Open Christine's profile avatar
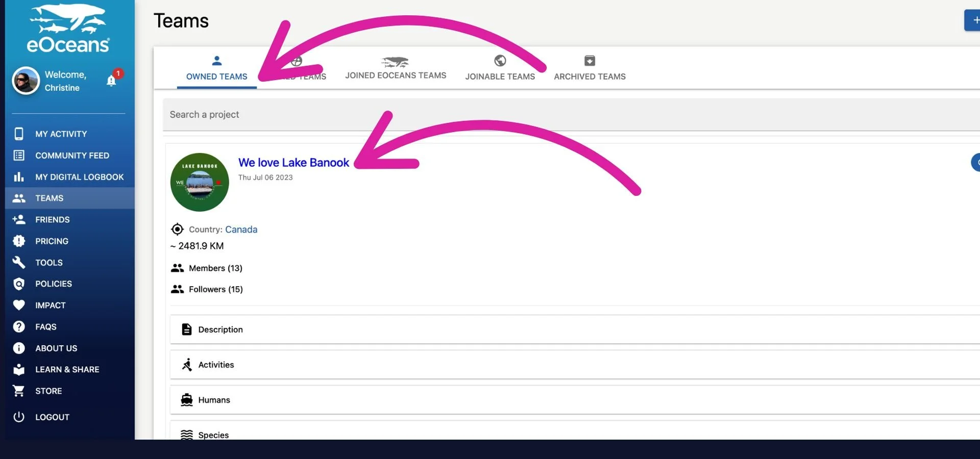The width and height of the screenshot is (980, 459). pyautogui.click(x=26, y=81)
